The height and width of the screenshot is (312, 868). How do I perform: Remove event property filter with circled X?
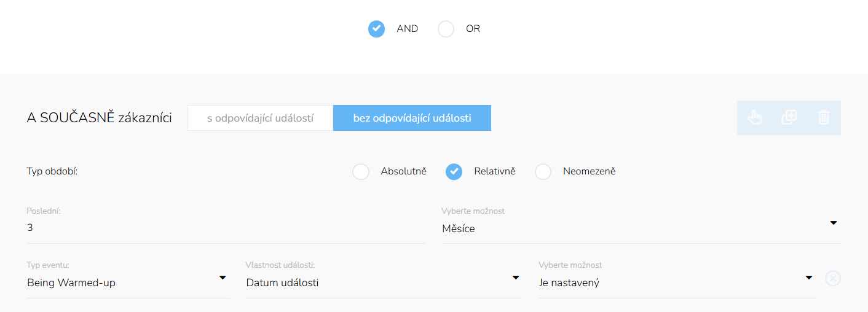pyautogui.click(x=832, y=279)
